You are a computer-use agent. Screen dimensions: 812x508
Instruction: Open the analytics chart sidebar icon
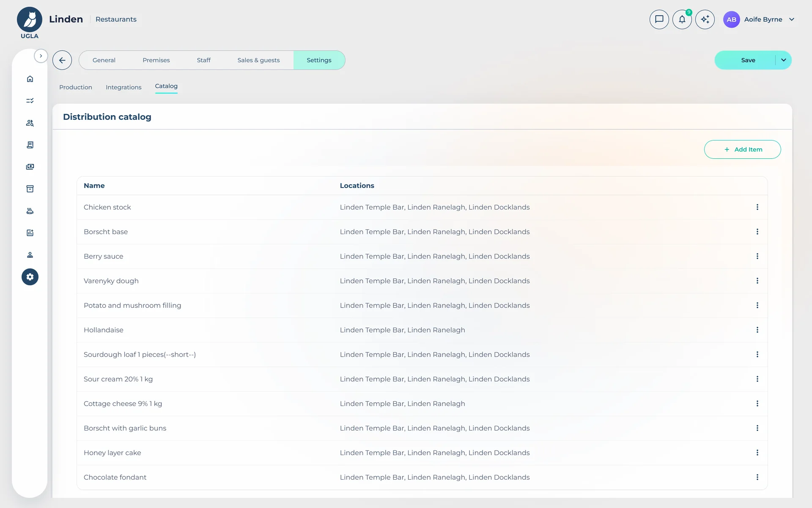pyautogui.click(x=30, y=233)
